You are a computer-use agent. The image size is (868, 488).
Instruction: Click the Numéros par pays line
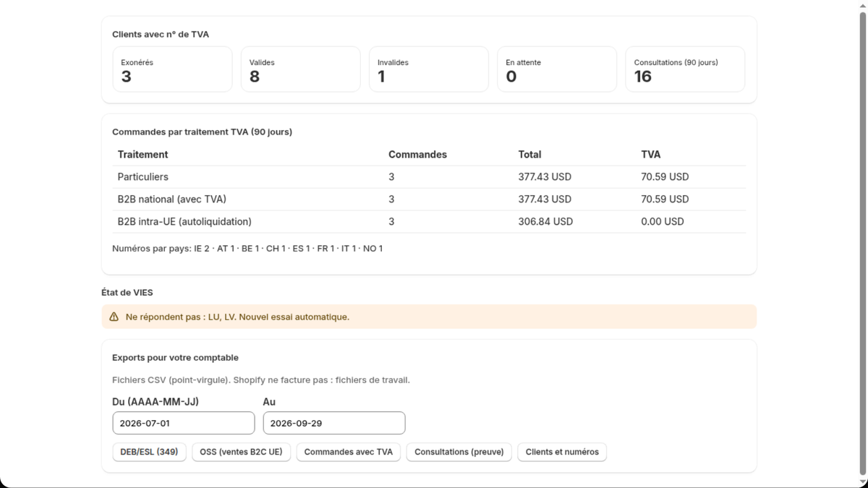point(247,249)
